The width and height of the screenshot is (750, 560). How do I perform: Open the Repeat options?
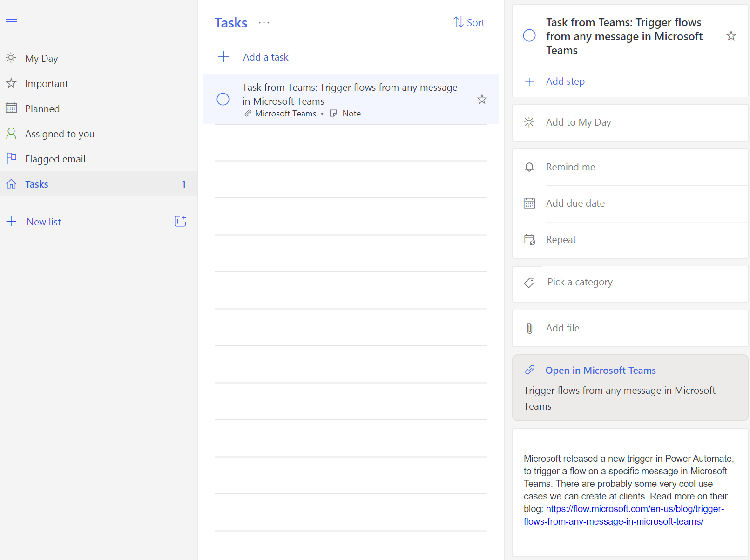630,240
